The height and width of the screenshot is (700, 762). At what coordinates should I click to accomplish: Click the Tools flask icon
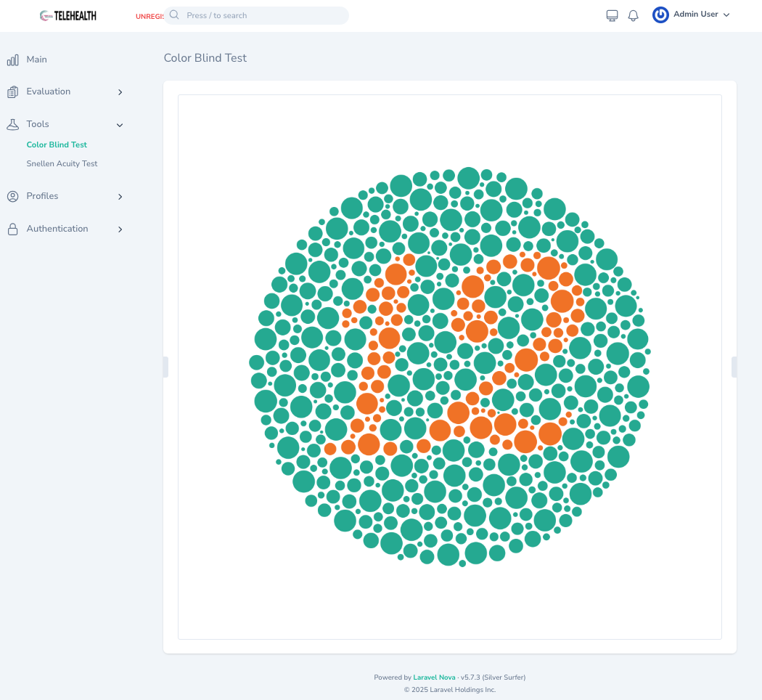click(12, 124)
